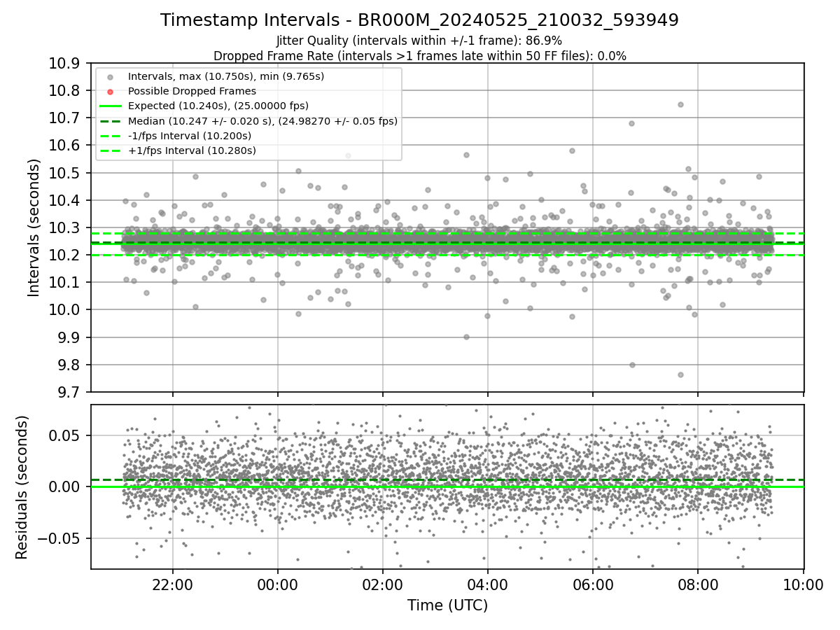Click the y-axis label 'Residuals (seconds)'

(x=22, y=487)
